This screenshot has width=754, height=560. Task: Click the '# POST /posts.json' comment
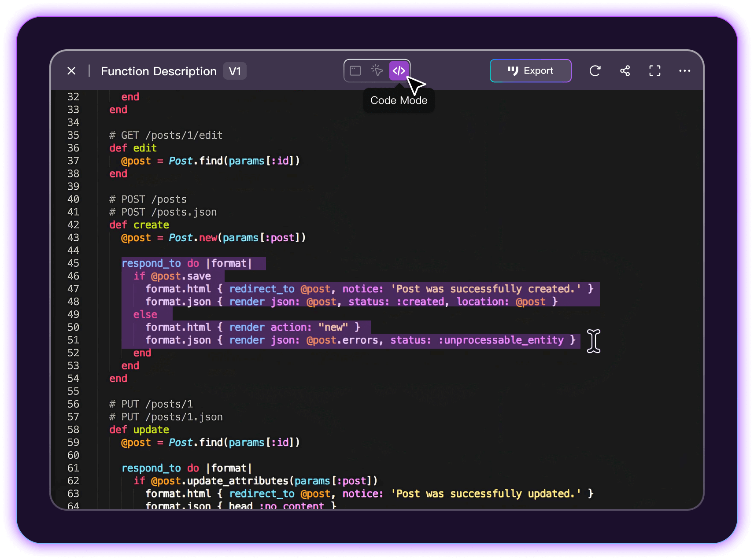tap(163, 212)
